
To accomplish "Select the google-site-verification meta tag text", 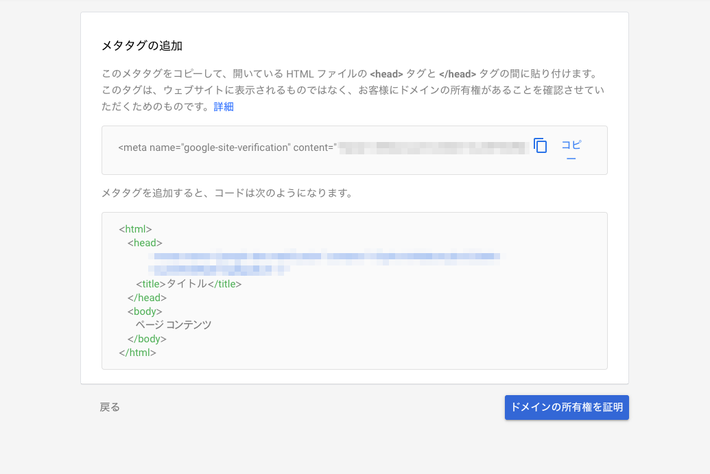I will click(323, 148).
